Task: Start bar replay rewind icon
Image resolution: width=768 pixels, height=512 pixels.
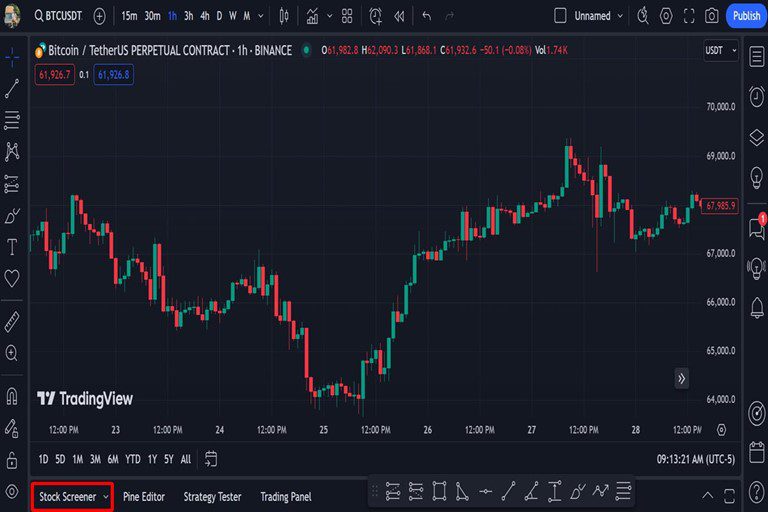Action: coord(400,16)
